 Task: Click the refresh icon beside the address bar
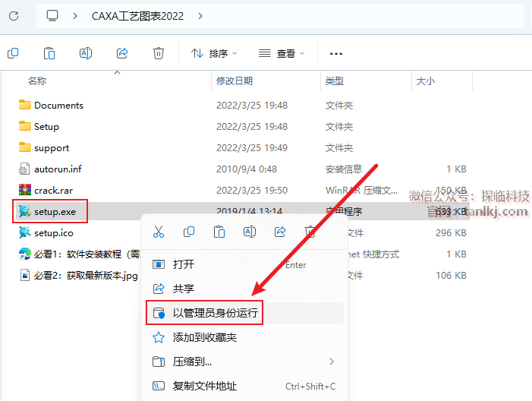pos(14,16)
